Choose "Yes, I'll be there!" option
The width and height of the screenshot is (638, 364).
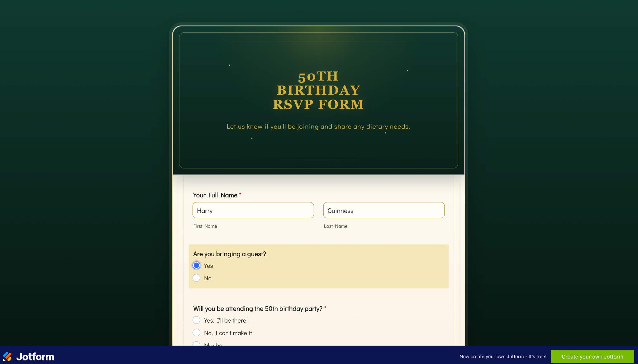[x=196, y=320]
